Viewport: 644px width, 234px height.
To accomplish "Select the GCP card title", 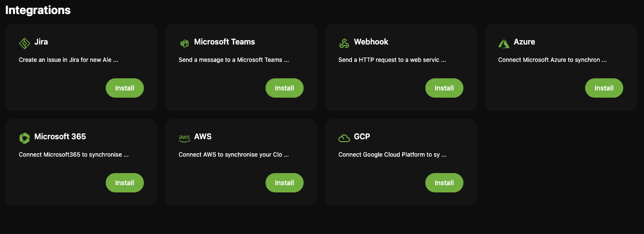I will (362, 137).
